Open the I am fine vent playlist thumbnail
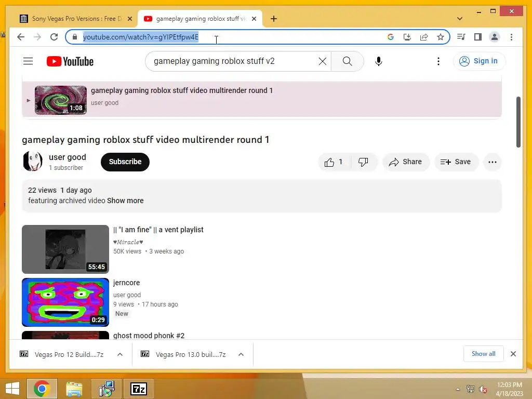The width and height of the screenshot is (532, 399). point(65,249)
